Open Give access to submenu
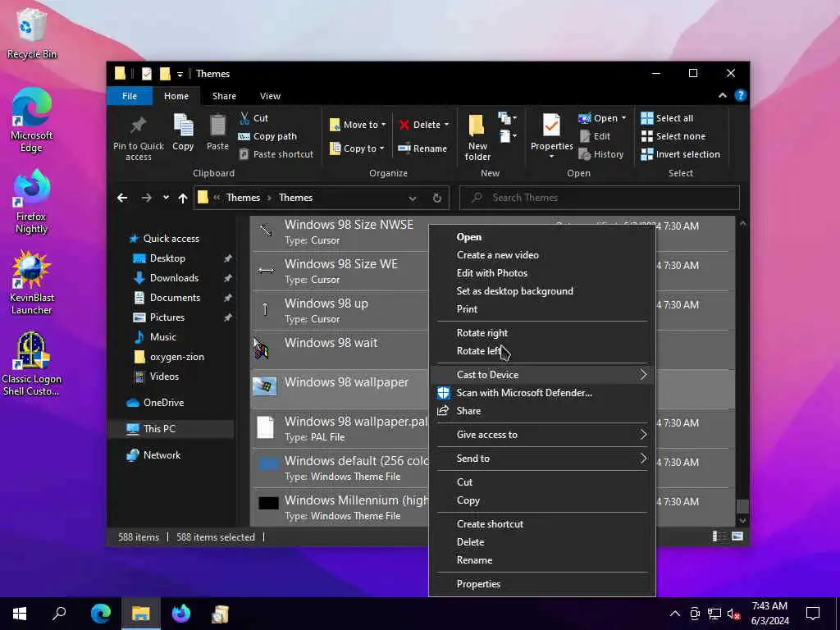This screenshot has width=840, height=630. pos(541,435)
